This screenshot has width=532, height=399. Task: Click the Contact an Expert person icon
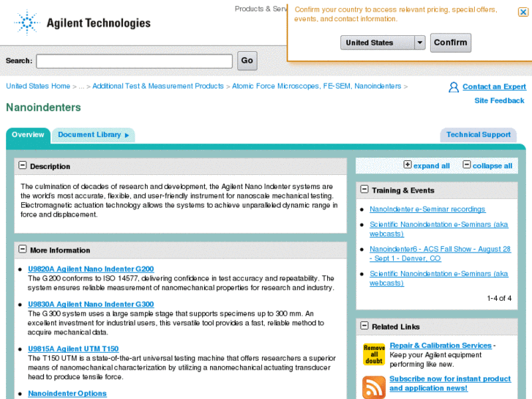(x=453, y=87)
